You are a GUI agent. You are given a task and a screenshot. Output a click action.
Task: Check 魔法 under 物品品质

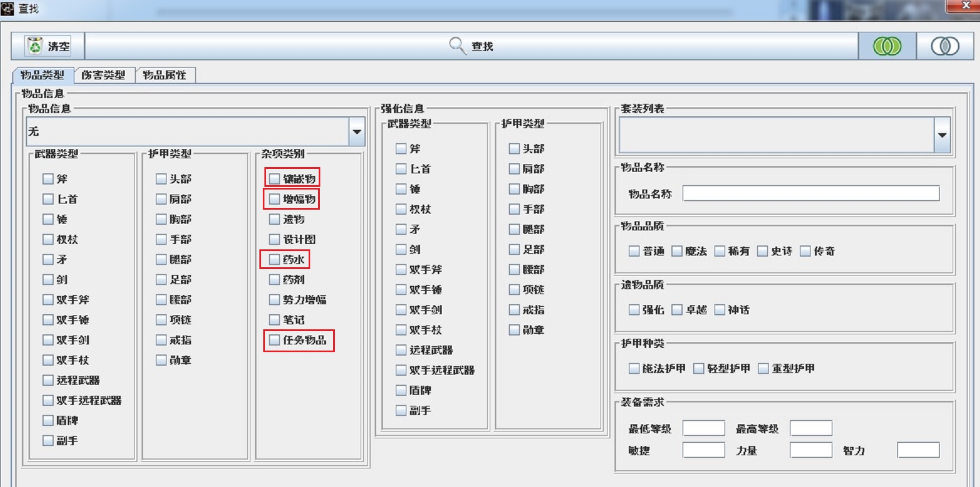click(x=677, y=251)
